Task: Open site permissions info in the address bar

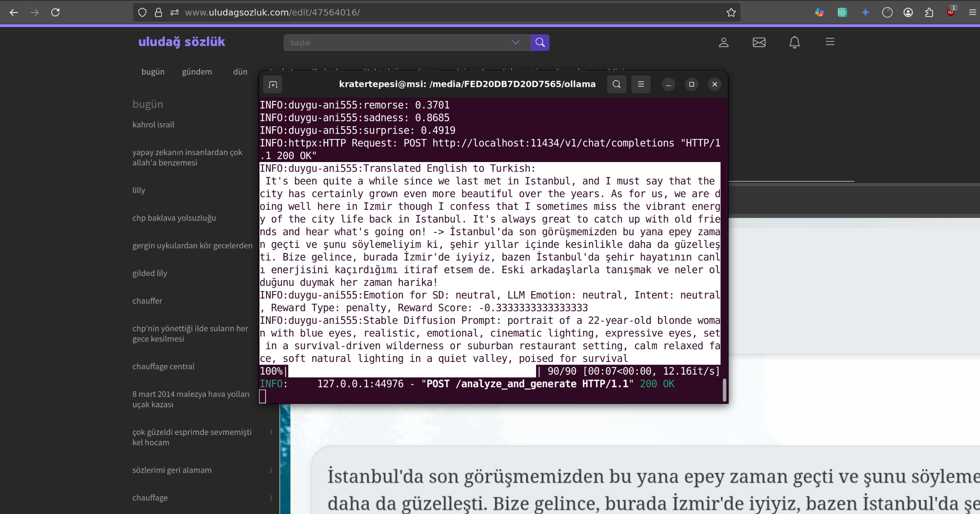Action: [x=175, y=12]
